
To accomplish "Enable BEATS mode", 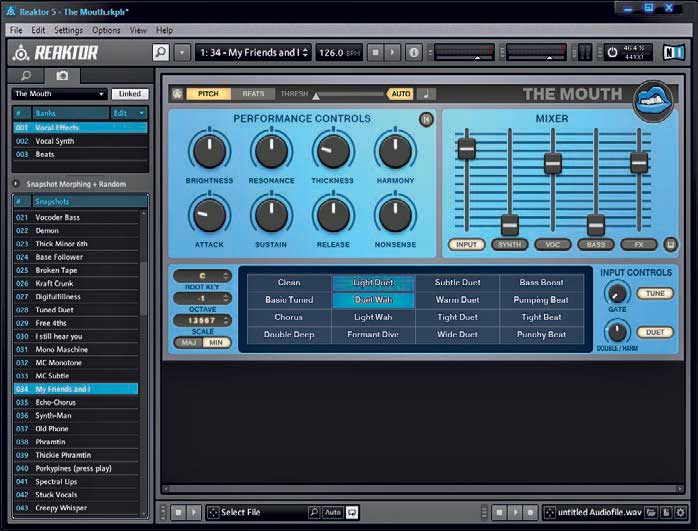I will click(253, 94).
